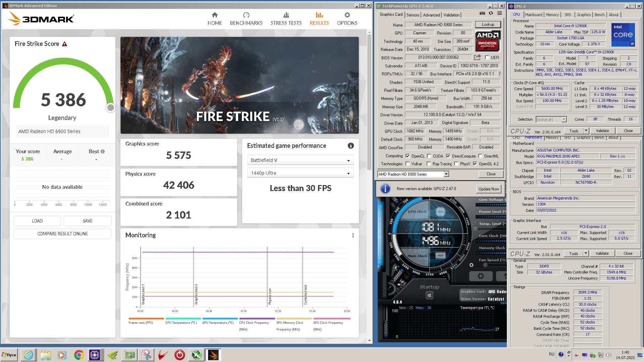Click the Windows Start button
Viewport: 644px width, 362px height.
pos(9,355)
